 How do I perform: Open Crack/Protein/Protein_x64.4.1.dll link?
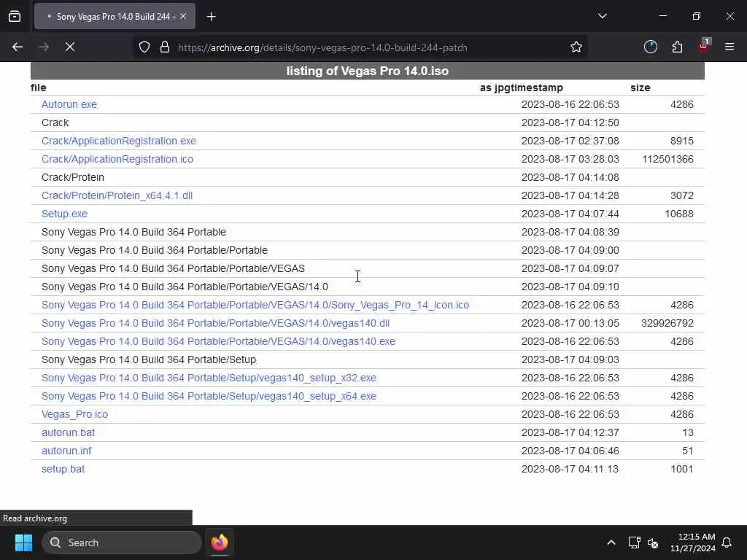(x=117, y=195)
